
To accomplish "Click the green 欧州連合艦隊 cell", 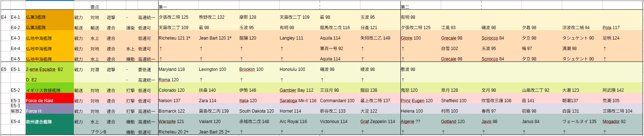I will click(x=50, y=122).
